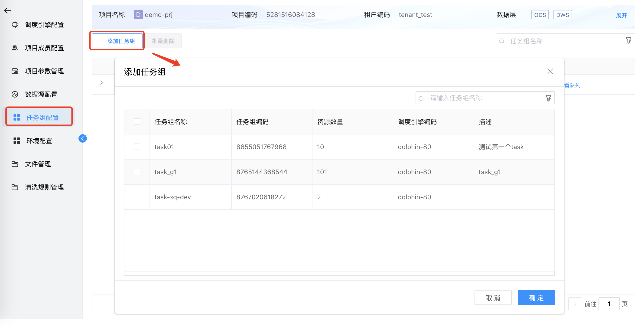Click the file management folder icon
The width and height of the screenshot is (644, 327).
(x=15, y=164)
